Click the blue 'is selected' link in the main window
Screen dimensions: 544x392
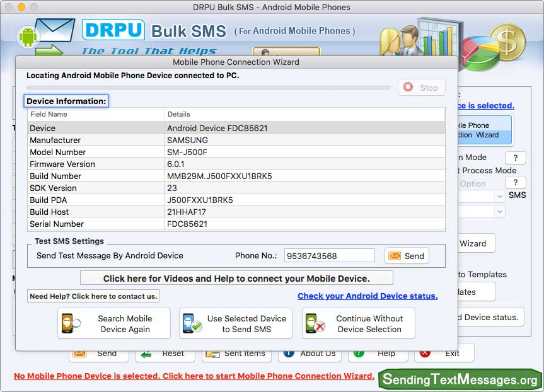(x=486, y=105)
